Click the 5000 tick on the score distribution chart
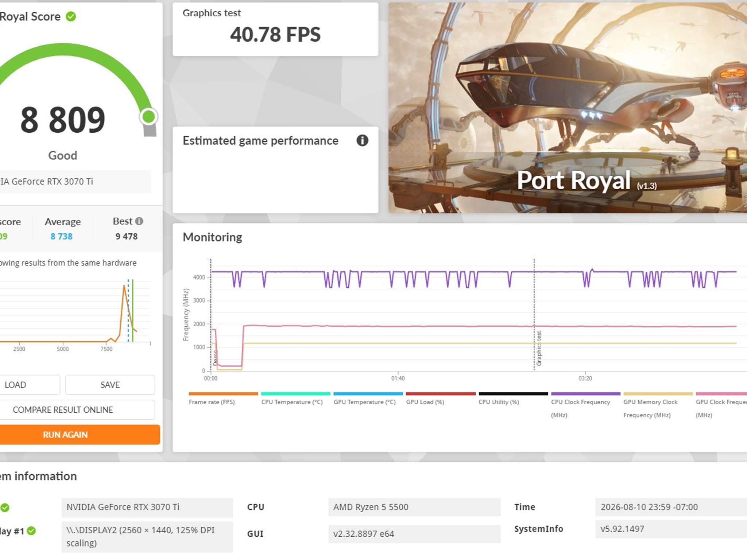 point(63,349)
